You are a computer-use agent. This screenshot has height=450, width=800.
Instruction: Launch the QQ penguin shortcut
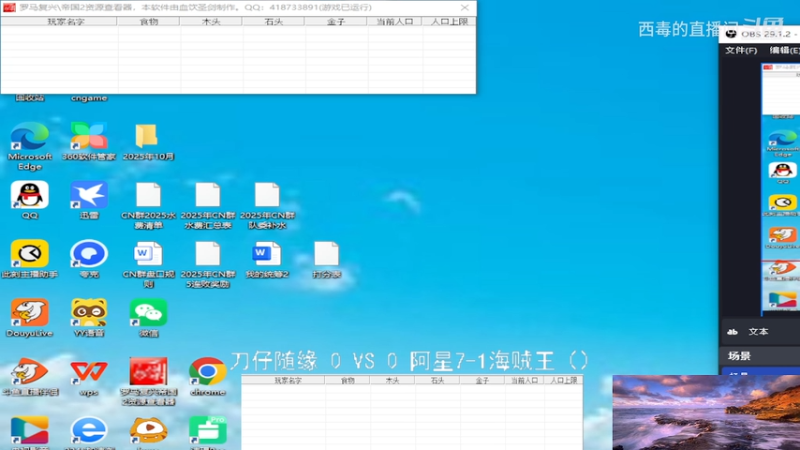click(x=30, y=199)
